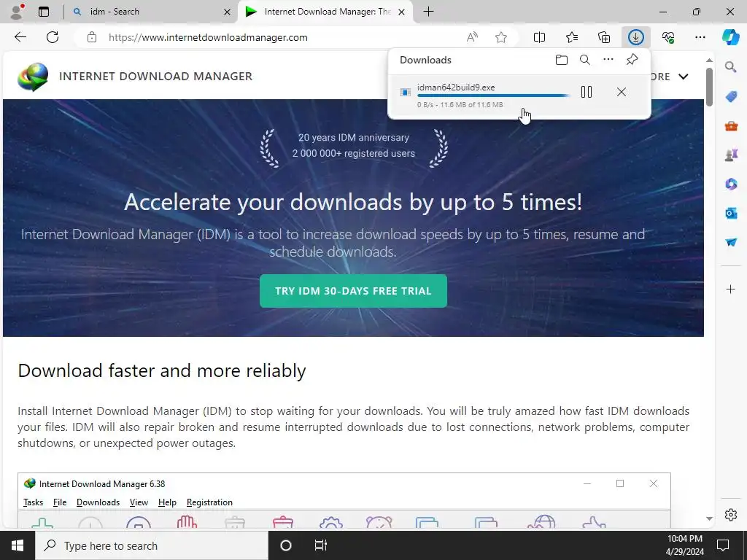Screen dimensions: 747x560
Task: Open Task View icon
Action: (x=321, y=545)
